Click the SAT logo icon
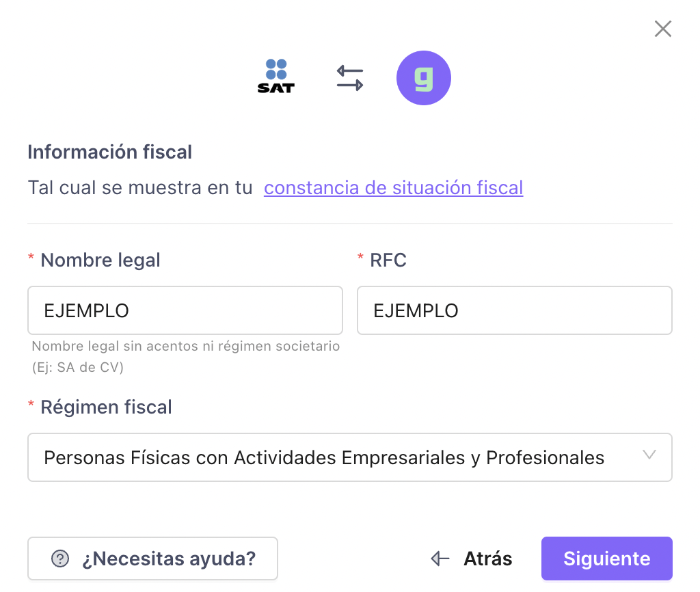 (276, 77)
